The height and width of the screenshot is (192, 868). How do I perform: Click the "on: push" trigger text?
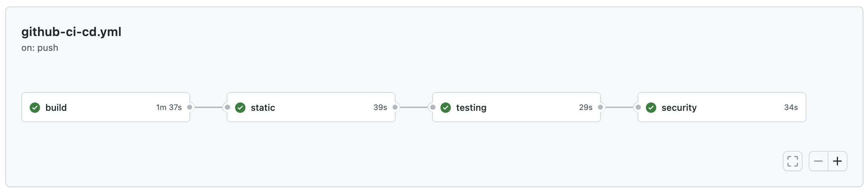[x=40, y=48]
